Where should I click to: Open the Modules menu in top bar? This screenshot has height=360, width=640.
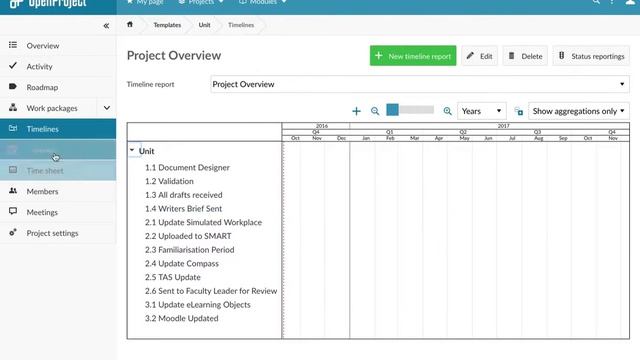pos(262,2)
